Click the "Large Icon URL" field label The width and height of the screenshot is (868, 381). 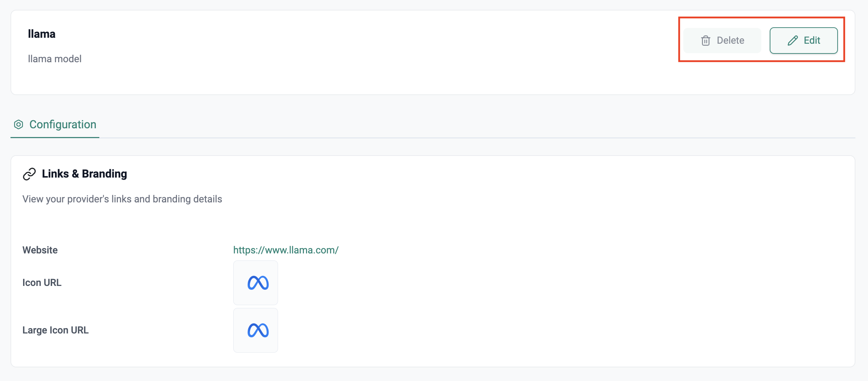(x=55, y=330)
